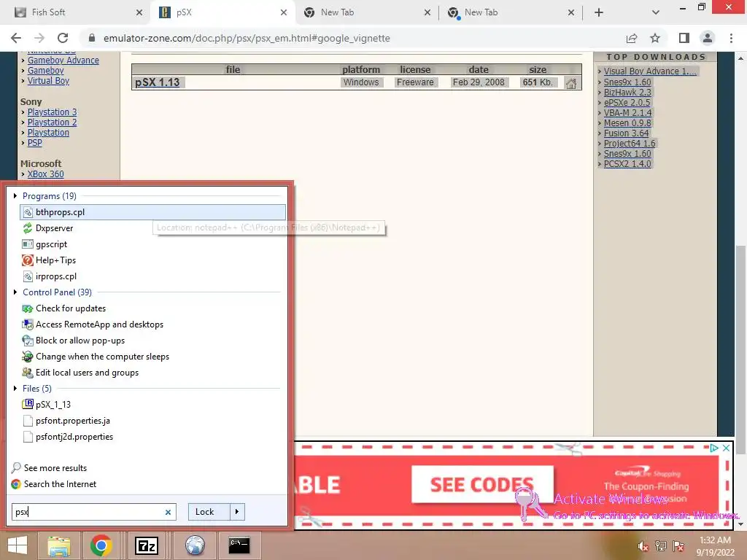Bookmark this page with star icon
747x560 pixels.
coord(655,38)
